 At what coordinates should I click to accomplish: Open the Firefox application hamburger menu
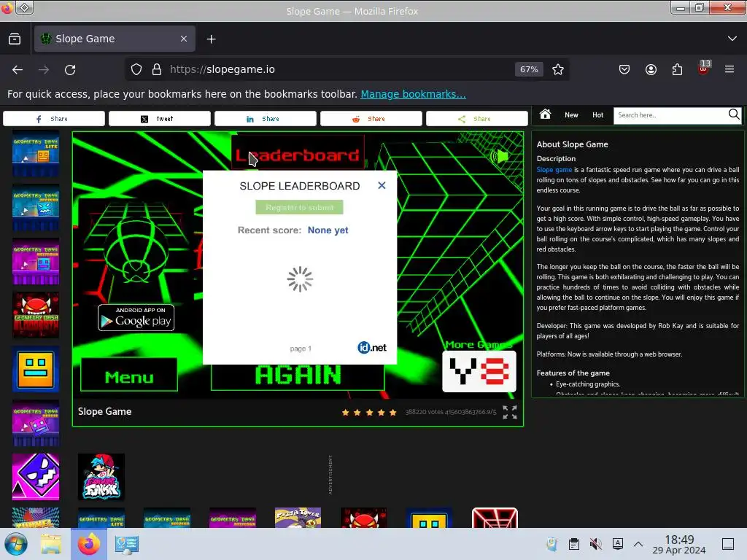click(x=729, y=69)
